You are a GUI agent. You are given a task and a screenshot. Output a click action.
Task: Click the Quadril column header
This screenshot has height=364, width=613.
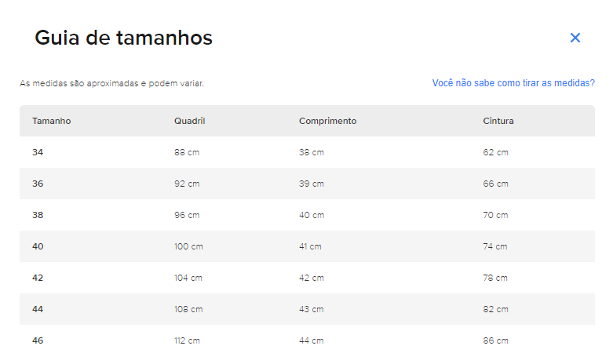(190, 121)
